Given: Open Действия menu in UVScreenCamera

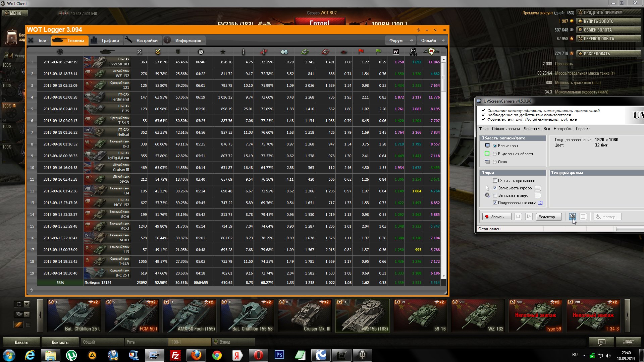Looking at the screenshot, I should [532, 129].
